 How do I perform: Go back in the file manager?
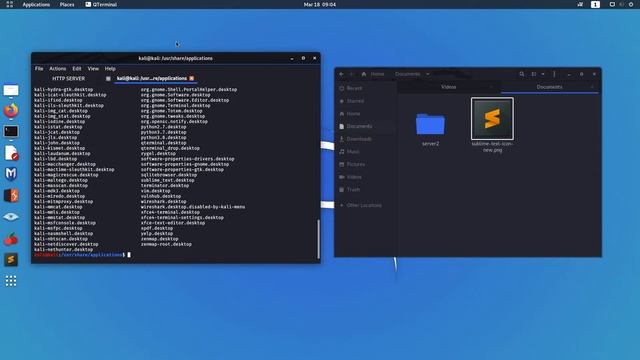(341, 74)
